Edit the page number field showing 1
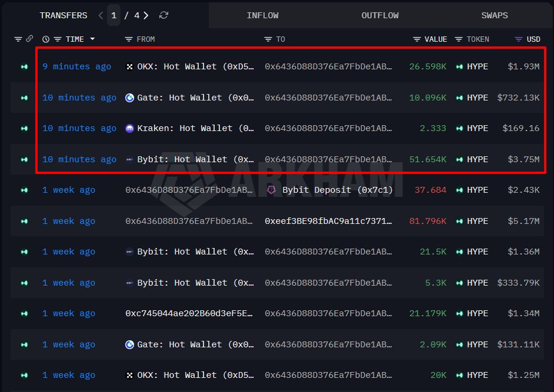This screenshot has width=554, height=392. click(x=114, y=15)
